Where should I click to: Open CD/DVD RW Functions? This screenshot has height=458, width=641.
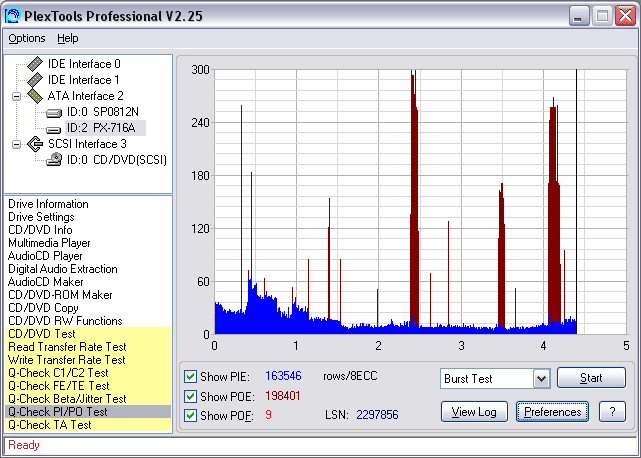click(x=65, y=321)
